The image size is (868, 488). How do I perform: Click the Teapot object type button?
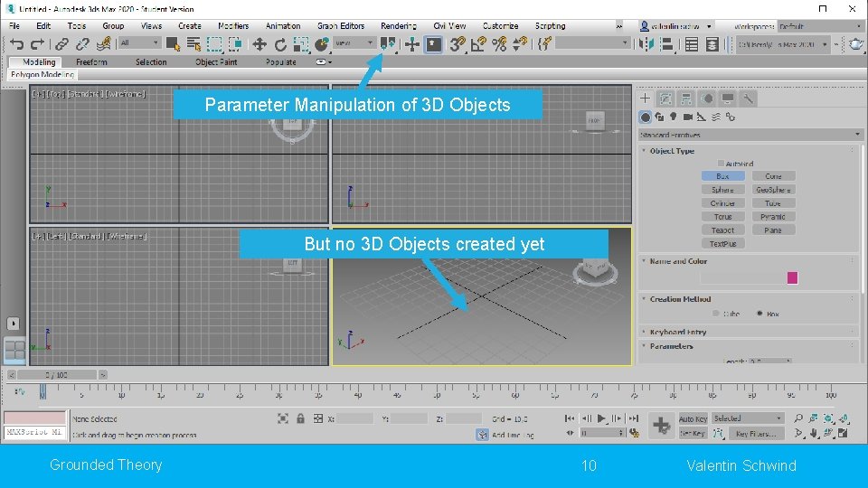(x=723, y=230)
